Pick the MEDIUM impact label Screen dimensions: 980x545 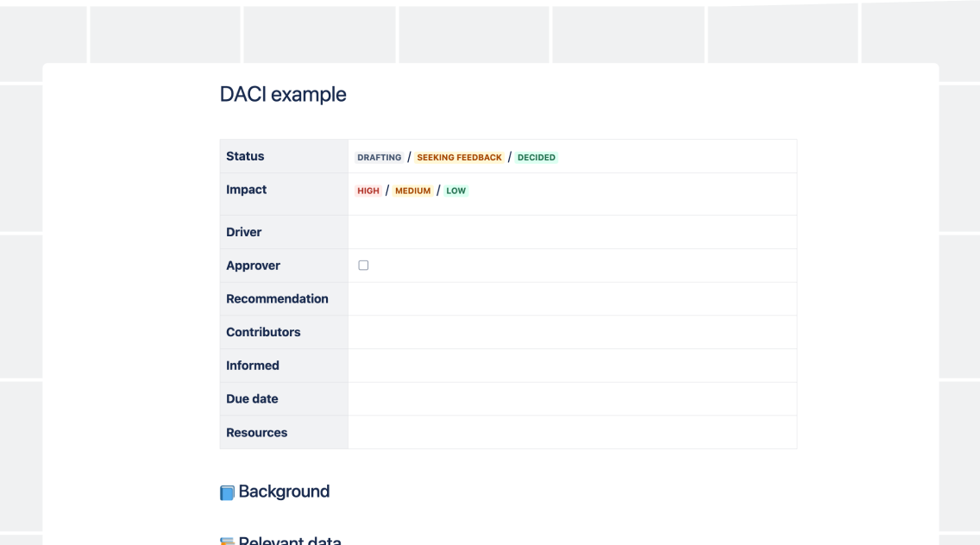pos(412,191)
